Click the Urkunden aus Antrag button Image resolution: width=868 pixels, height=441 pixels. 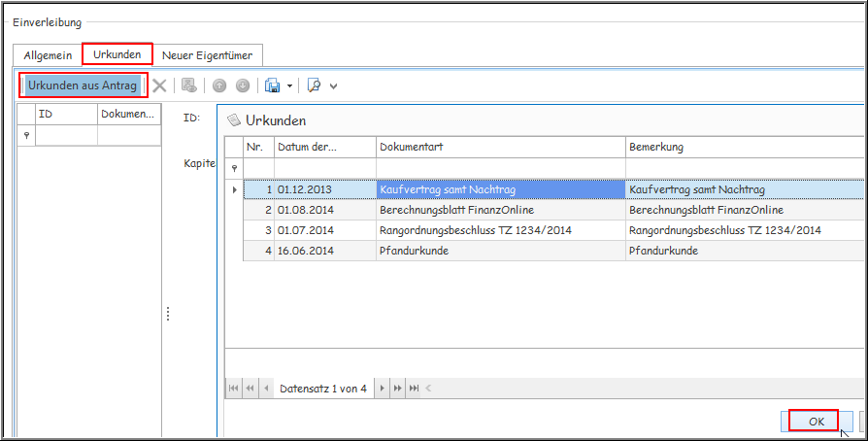point(83,85)
